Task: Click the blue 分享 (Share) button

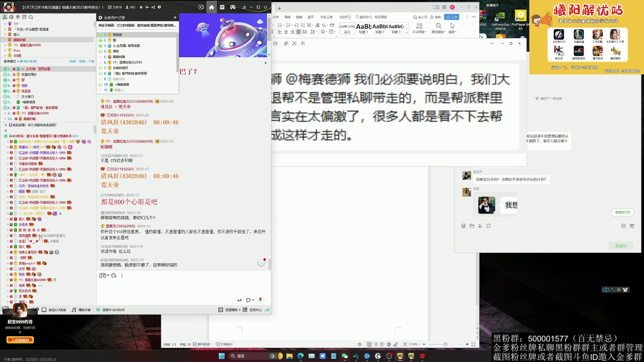Action: (x=451, y=17)
